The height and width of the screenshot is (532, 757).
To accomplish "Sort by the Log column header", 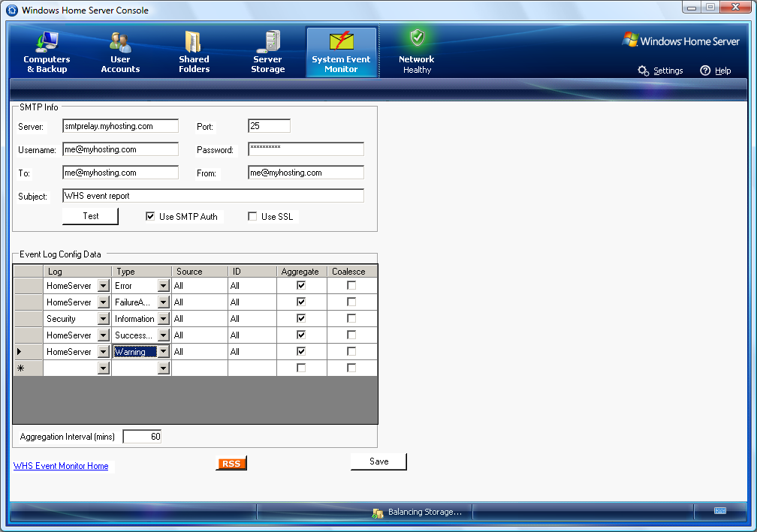I will click(77, 271).
